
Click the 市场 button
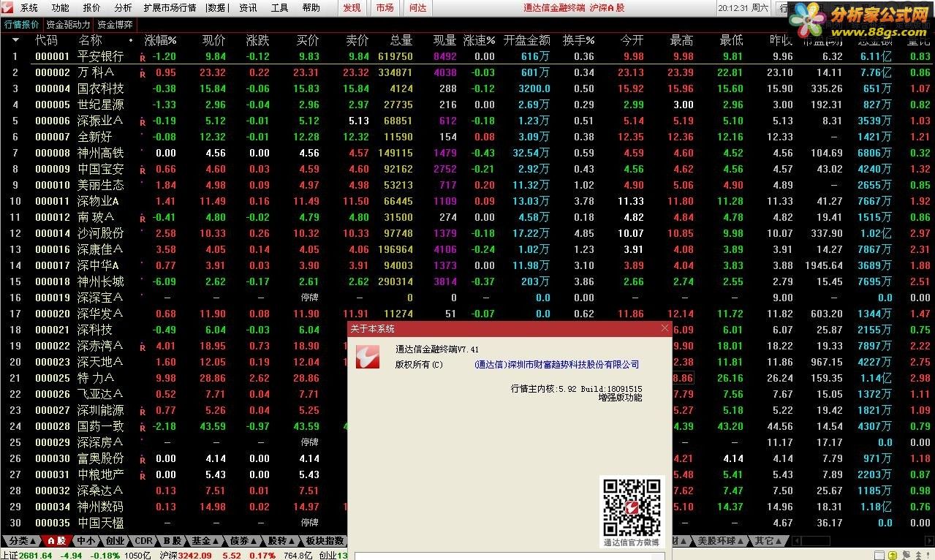[x=385, y=8]
